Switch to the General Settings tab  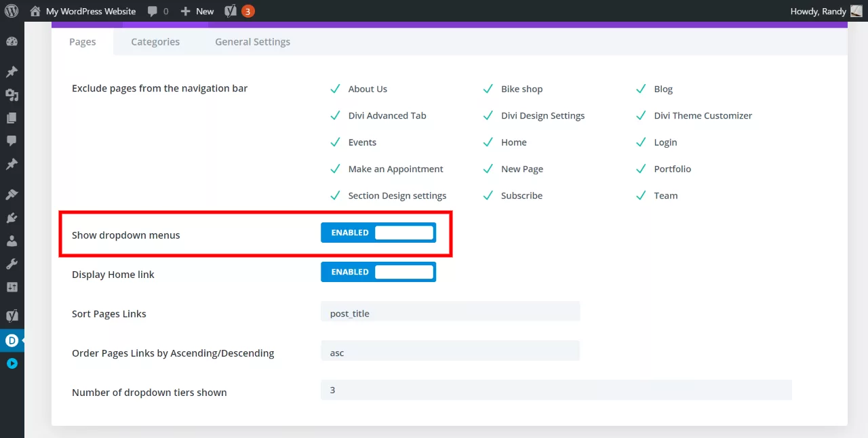252,41
